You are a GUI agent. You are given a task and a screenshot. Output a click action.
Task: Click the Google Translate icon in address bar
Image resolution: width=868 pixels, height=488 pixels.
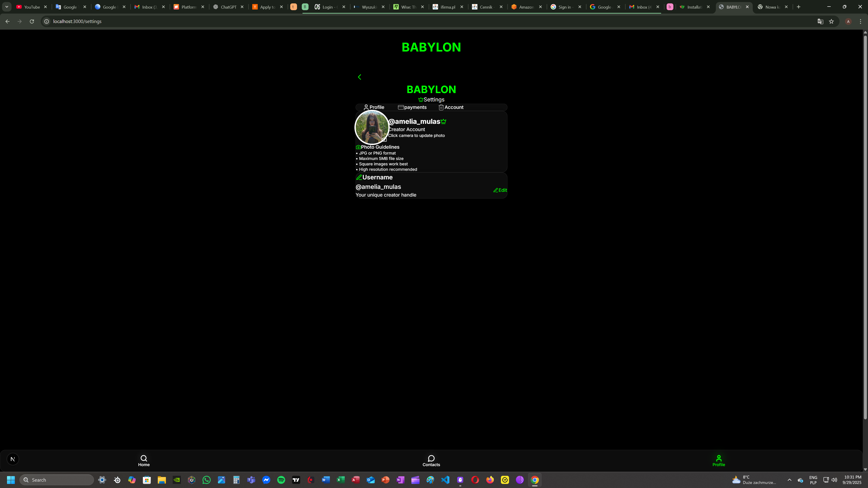820,21
